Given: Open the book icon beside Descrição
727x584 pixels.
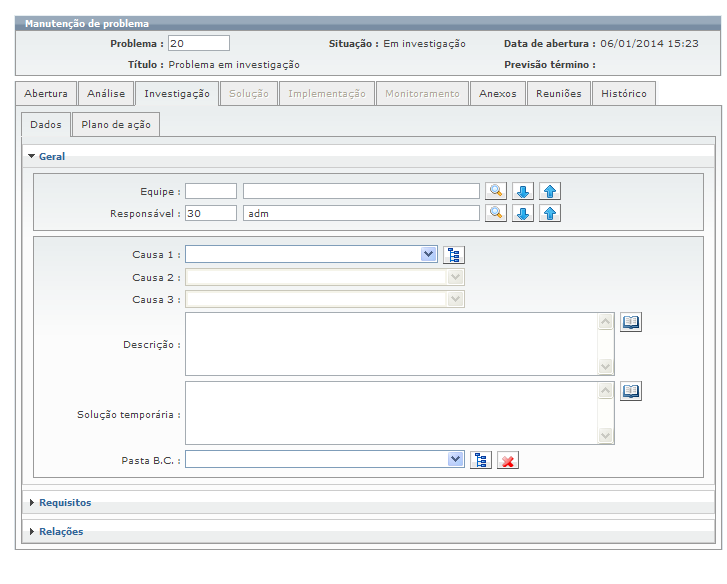Looking at the screenshot, I should (631, 322).
